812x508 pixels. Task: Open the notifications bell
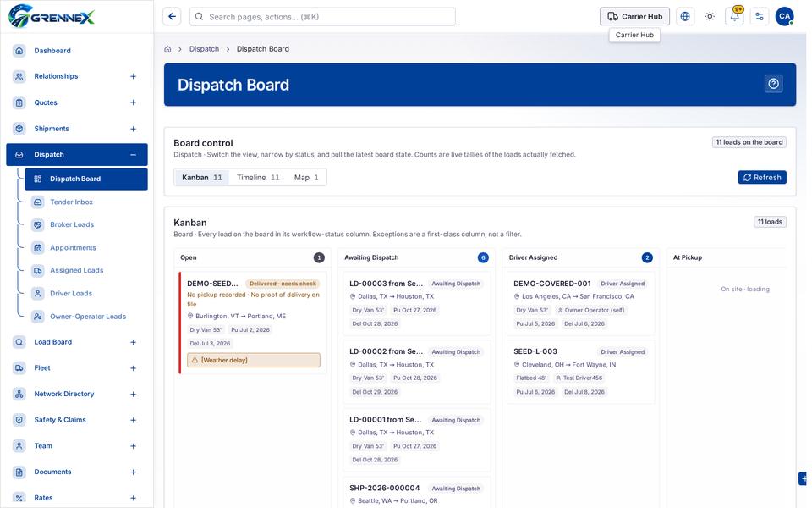[x=735, y=17]
